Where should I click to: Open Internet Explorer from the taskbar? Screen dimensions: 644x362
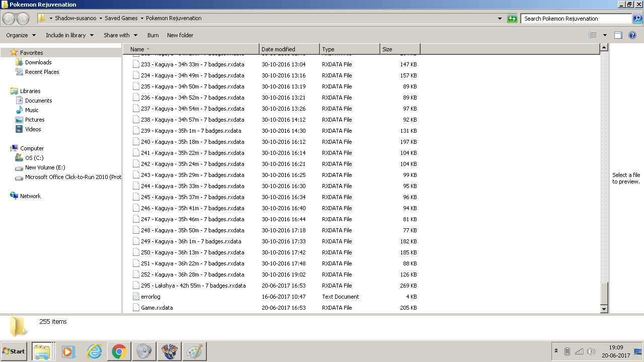click(94, 351)
